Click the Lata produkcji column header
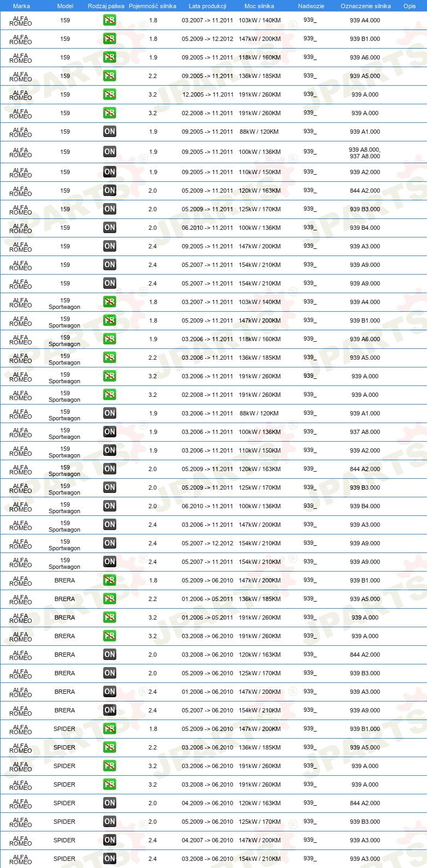 coord(207,6)
